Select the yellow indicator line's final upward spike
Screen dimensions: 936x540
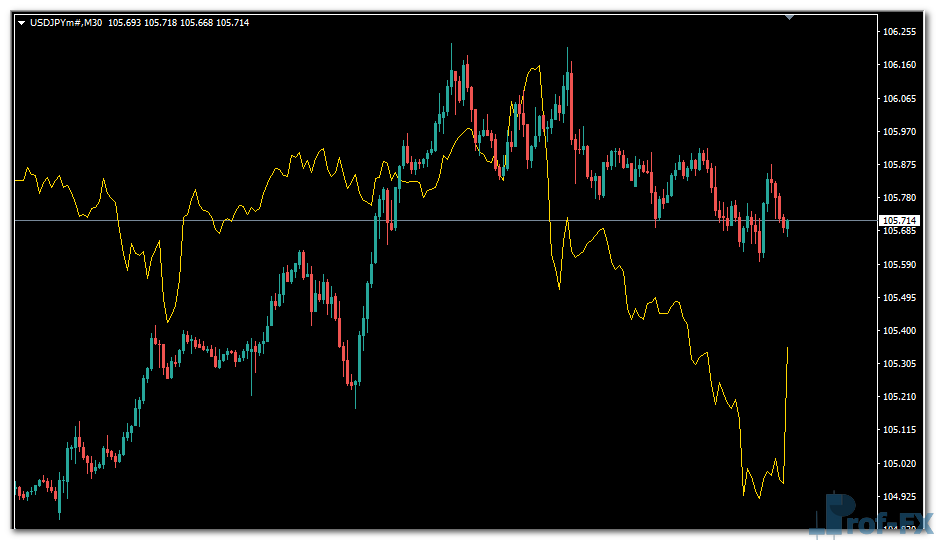787,400
